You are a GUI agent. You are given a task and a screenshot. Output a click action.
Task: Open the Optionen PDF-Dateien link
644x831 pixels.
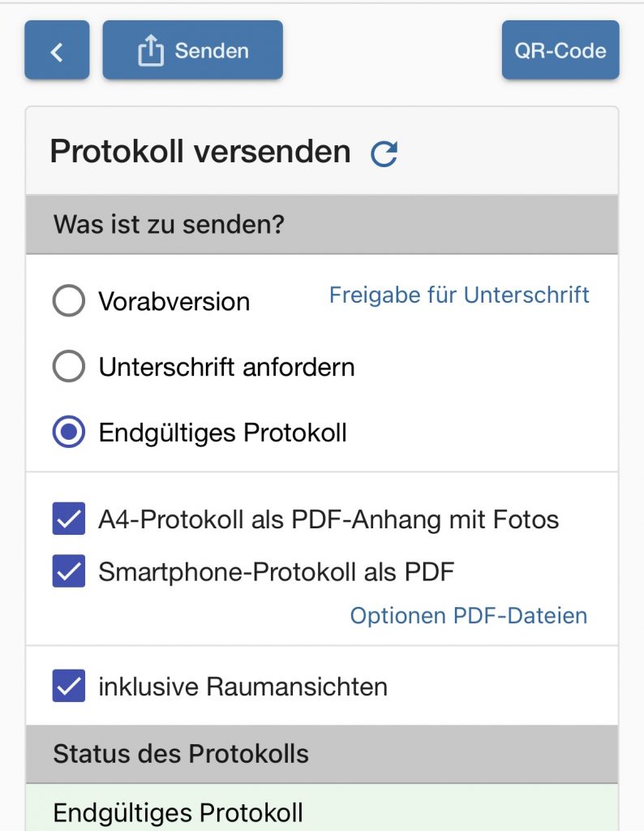[468, 615]
